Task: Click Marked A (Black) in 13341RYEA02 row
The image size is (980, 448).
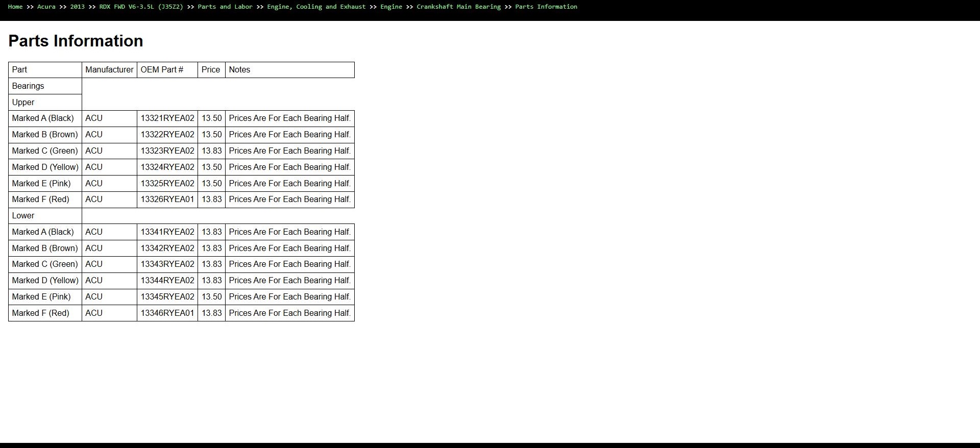Action: (x=43, y=232)
